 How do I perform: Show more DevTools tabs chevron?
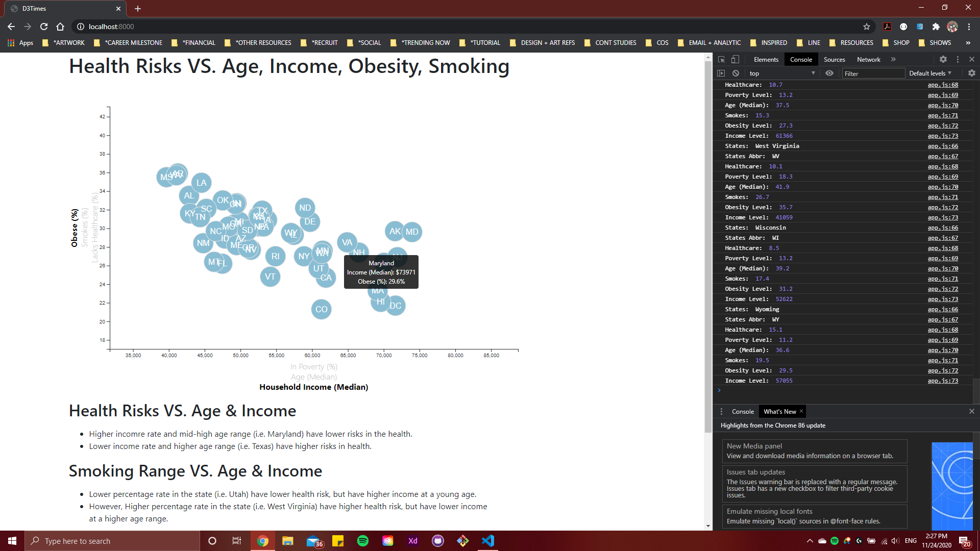coord(893,60)
